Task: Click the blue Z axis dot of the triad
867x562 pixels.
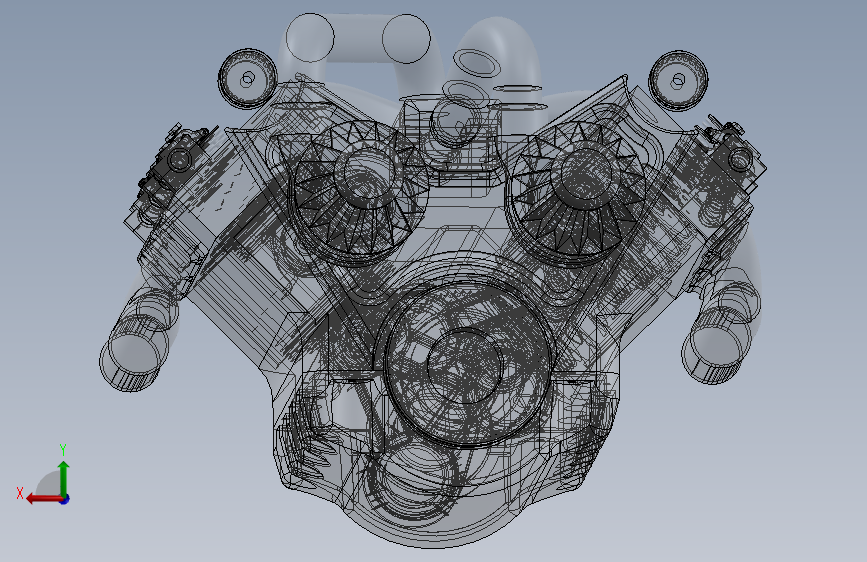Action: click(65, 499)
